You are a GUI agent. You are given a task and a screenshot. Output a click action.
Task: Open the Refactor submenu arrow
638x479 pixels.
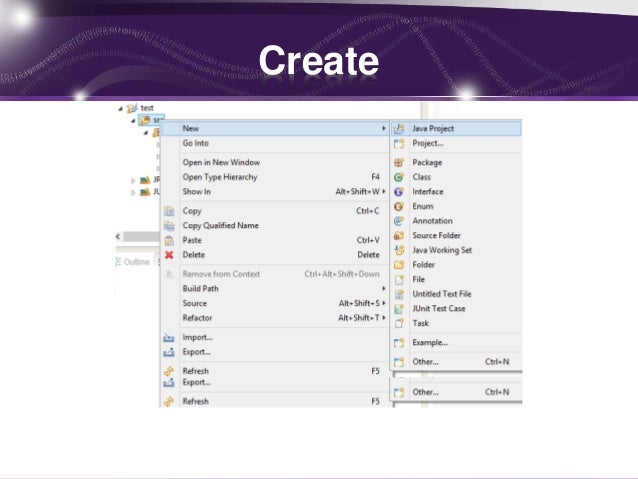coord(384,317)
